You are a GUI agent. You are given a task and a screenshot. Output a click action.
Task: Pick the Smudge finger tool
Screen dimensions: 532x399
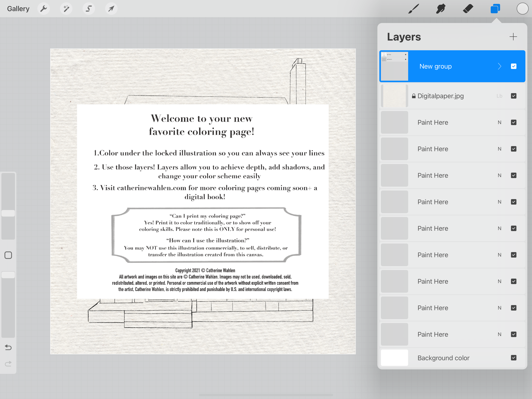pos(441,9)
